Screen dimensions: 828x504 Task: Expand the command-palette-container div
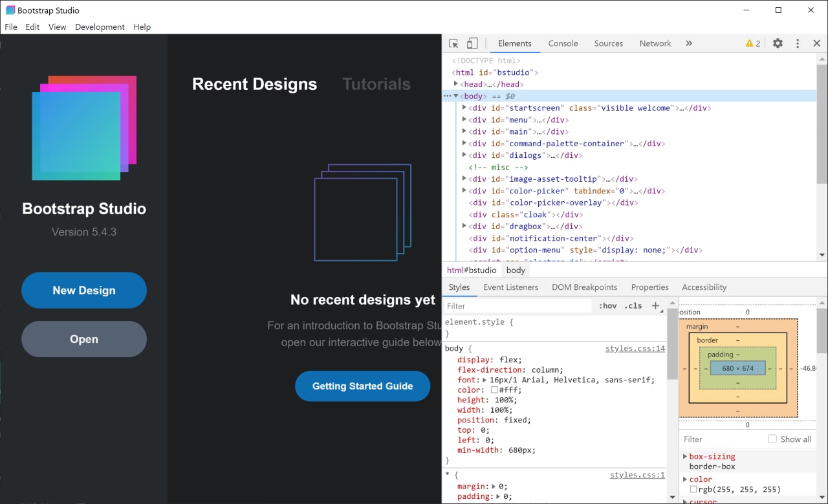tap(464, 143)
